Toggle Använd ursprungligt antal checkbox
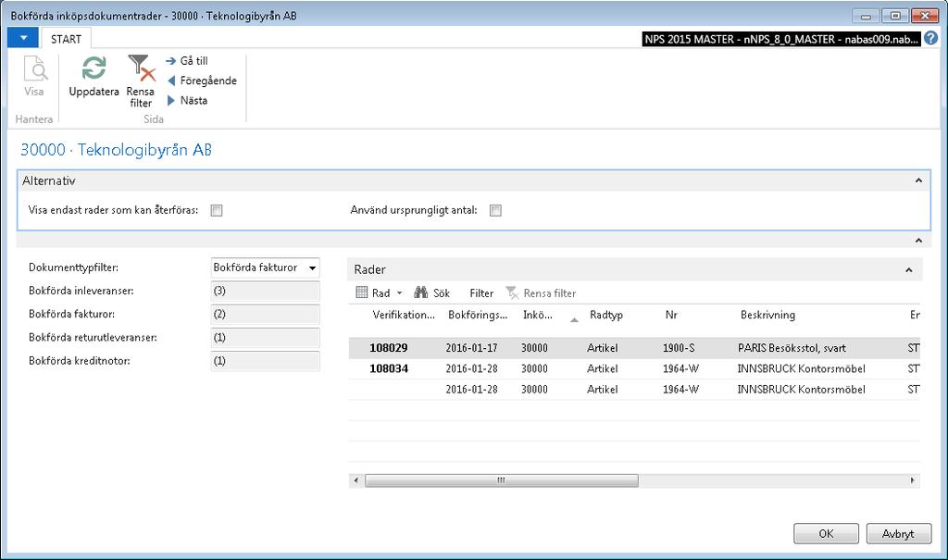 pos(496,210)
